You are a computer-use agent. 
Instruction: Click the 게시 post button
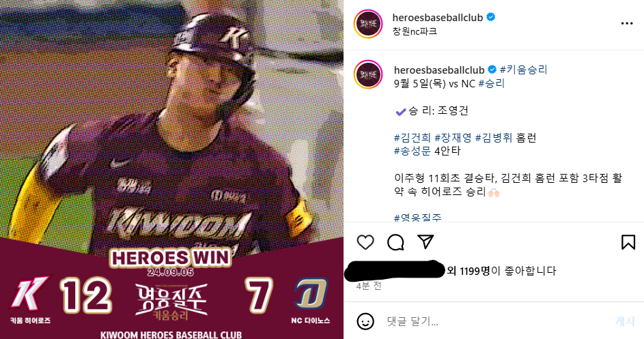(625, 321)
